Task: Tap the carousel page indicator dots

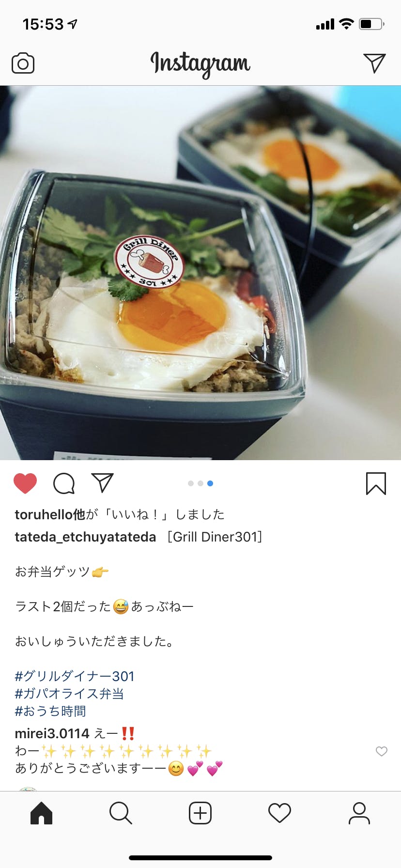Action: coord(200,483)
